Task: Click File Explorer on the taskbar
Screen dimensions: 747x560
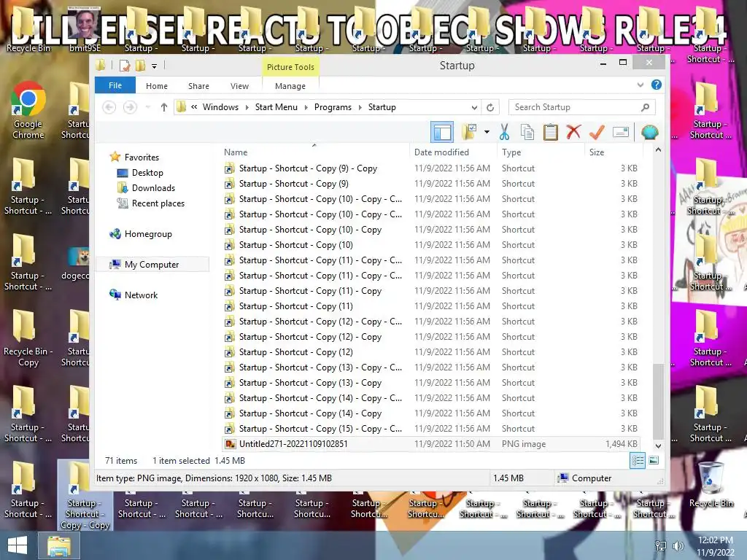Action: pyautogui.click(x=58, y=545)
